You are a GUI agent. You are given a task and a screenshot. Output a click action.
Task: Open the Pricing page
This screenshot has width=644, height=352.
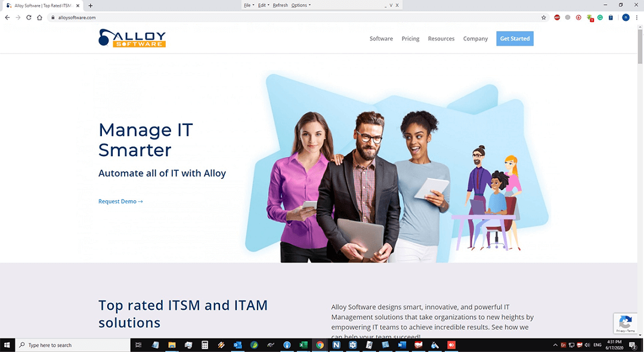click(410, 39)
